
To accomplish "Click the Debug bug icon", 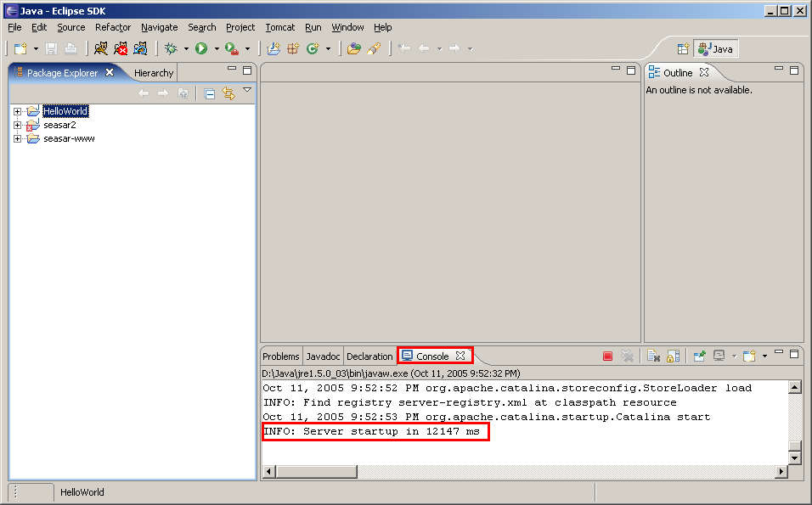I will click(171, 48).
